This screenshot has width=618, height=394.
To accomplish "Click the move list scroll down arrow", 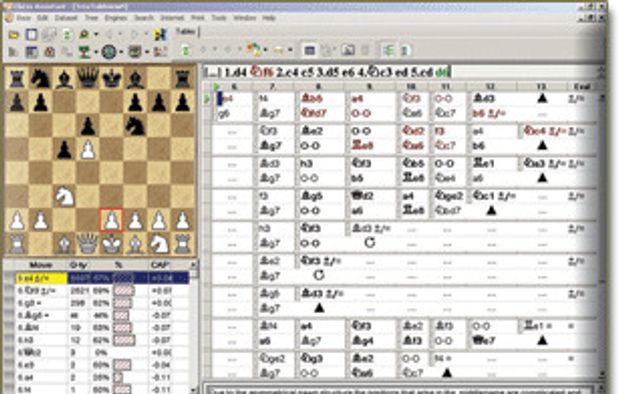I will pos(193,389).
